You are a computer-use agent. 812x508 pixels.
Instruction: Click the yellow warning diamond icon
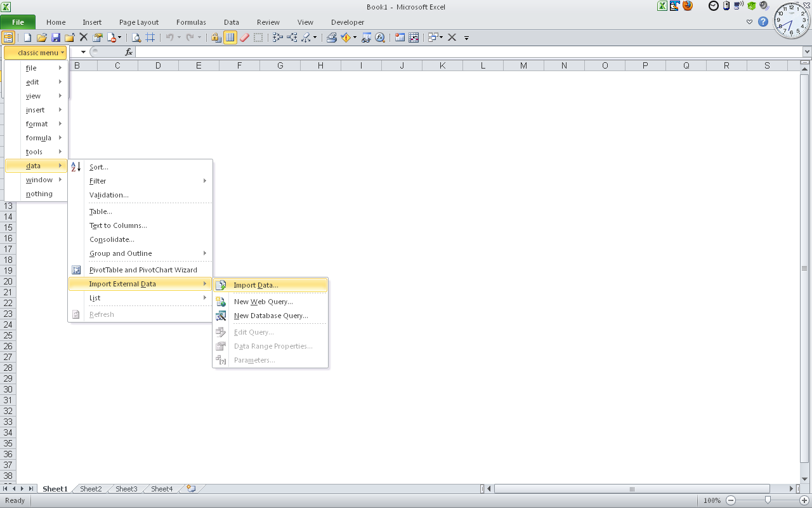(346, 37)
